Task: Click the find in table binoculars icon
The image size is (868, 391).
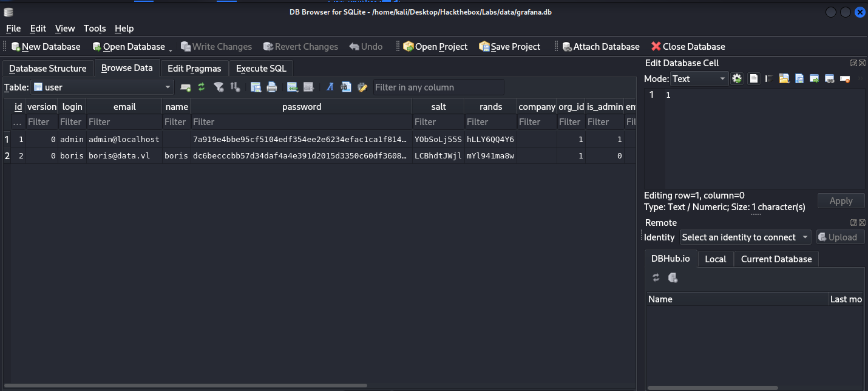Action: tap(346, 87)
